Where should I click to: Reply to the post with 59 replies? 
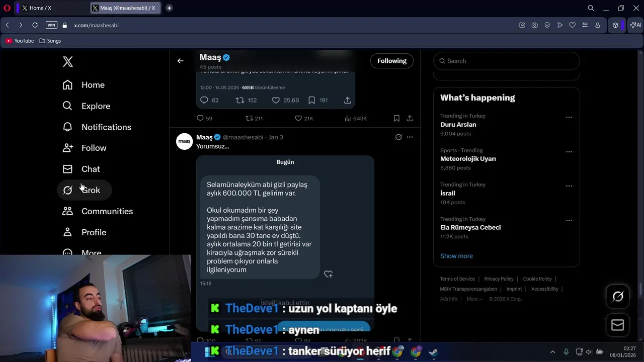point(204,118)
